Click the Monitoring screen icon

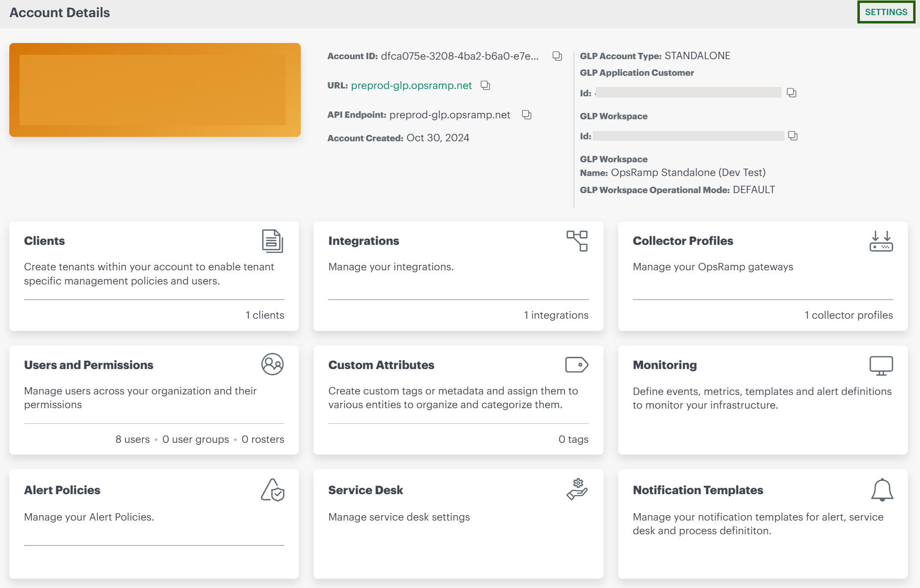click(881, 365)
